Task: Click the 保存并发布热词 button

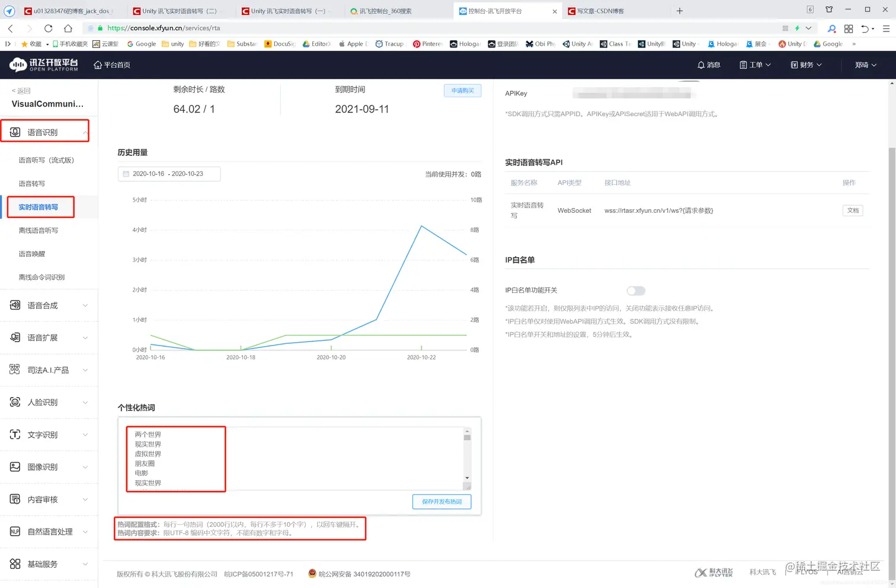Action: [442, 501]
